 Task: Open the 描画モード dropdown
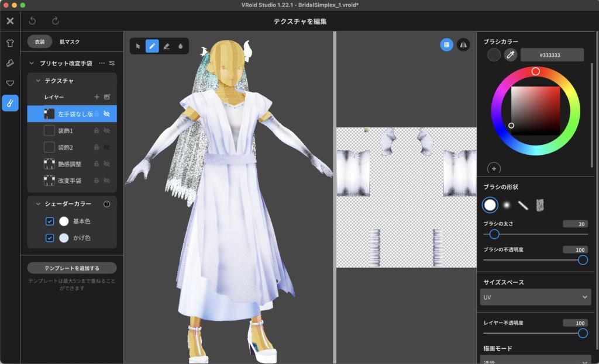535,360
